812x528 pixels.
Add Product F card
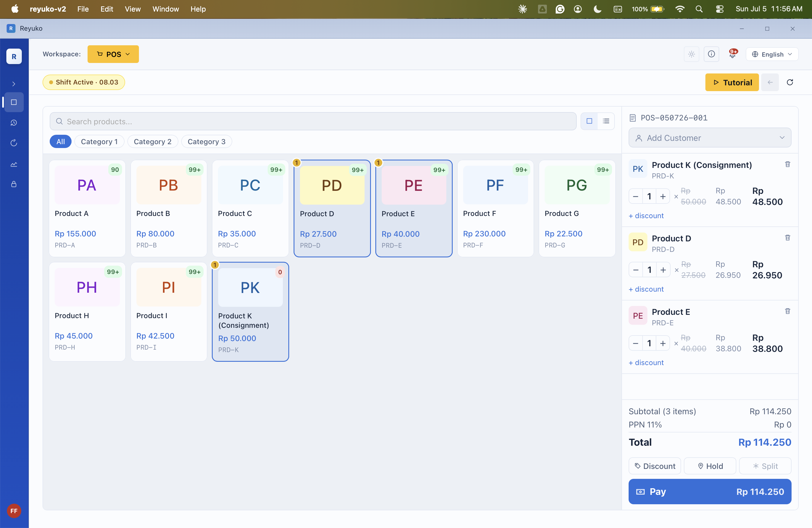(495, 208)
